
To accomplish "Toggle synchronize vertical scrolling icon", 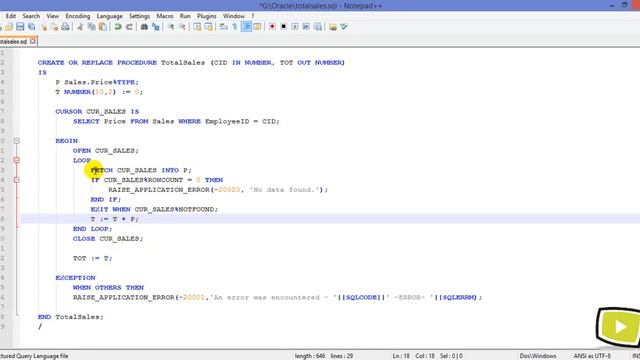I will (197, 27).
